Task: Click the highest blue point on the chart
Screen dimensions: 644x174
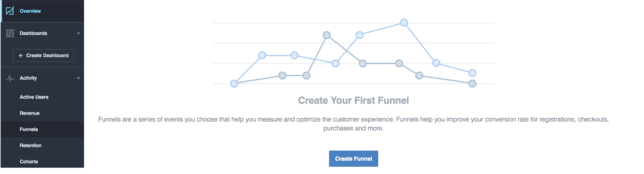Action: point(404,23)
